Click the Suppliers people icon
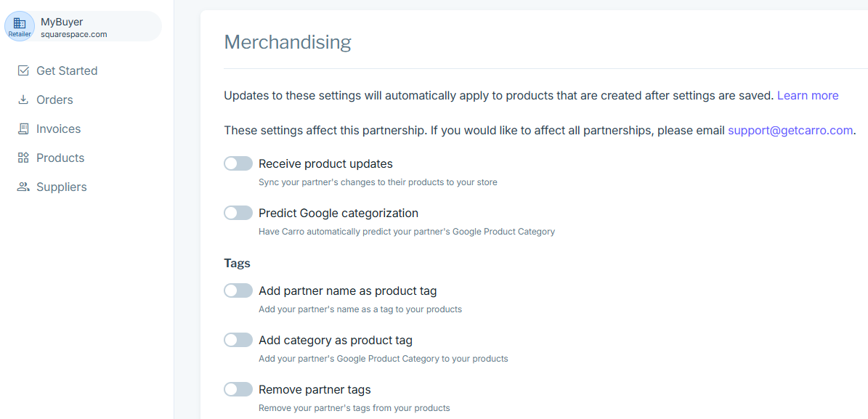The width and height of the screenshot is (868, 419). (23, 187)
